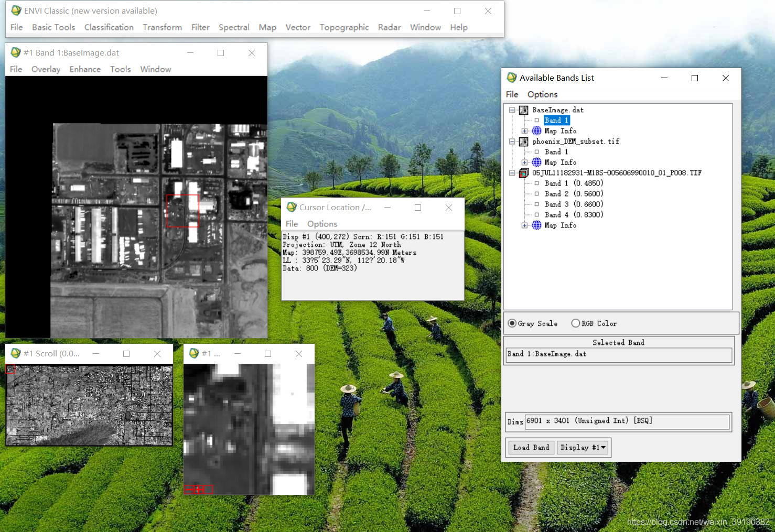
Task: Maximize the Available Bands List window
Action: [695, 78]
